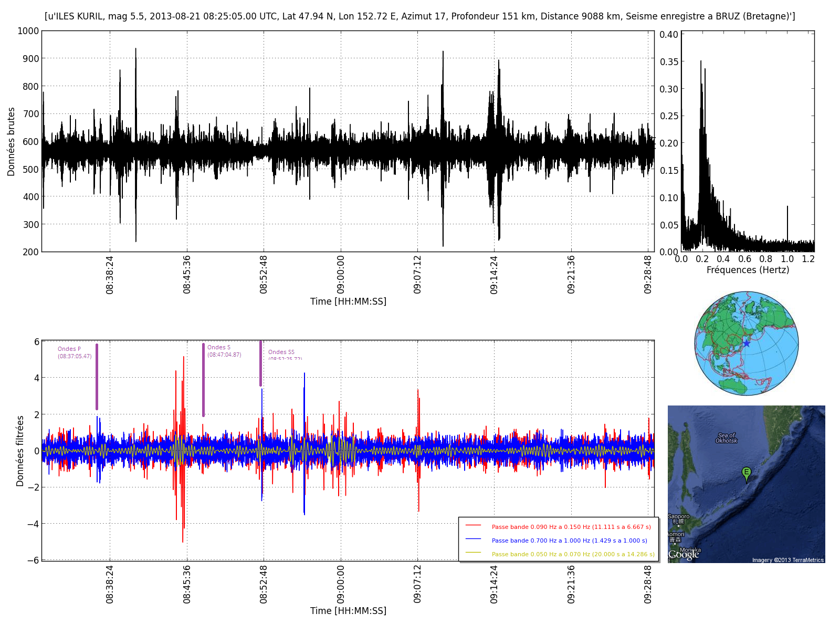This screenshot has width=840, height=624.
Task: Click the tallest spectrum peak near 0.2 Hz
Action: pyautogui.click(x=700, y=63)
